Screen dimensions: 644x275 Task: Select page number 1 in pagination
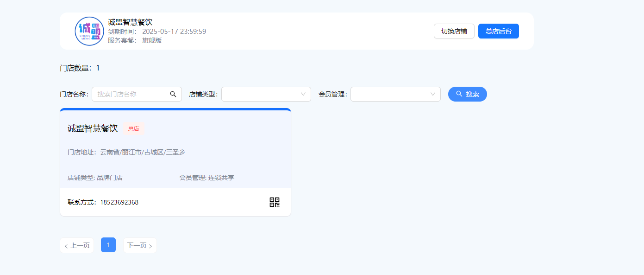pyautogui.click(x=108, y=245)
